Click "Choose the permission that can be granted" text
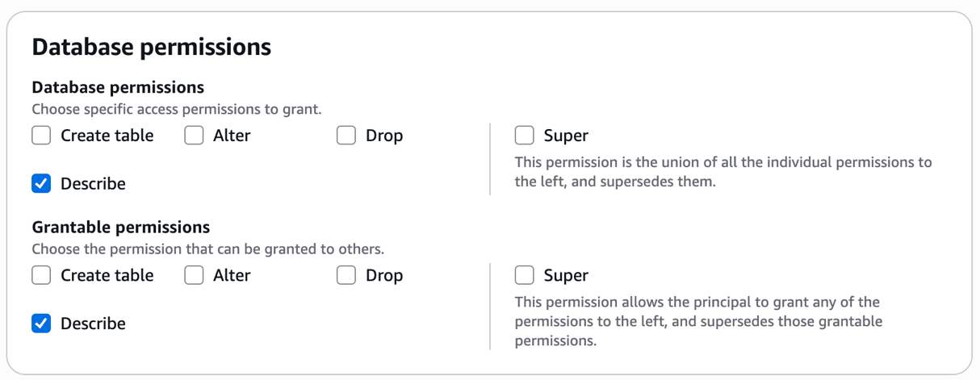The width and height of the screenshot is (980, 380). click(x=207, y=248)
